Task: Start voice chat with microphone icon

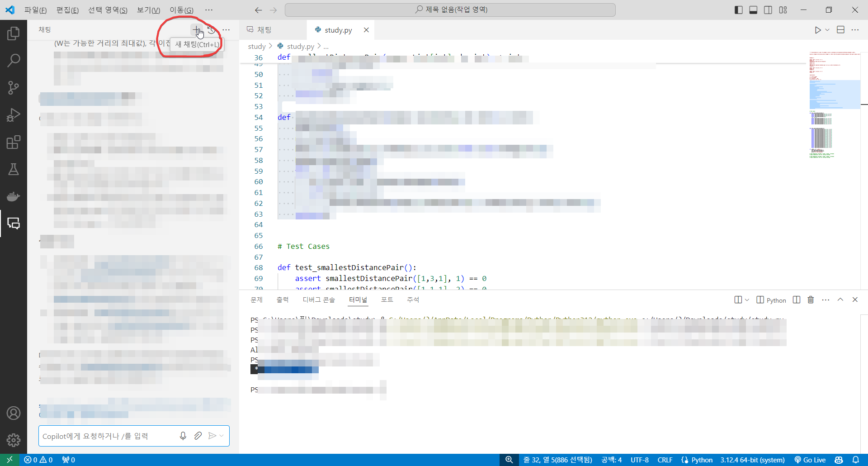Action: point(183,436)
